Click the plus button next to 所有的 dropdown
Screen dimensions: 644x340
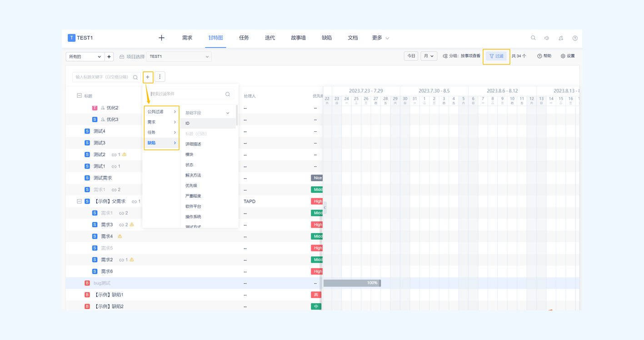tap(109, 57)
